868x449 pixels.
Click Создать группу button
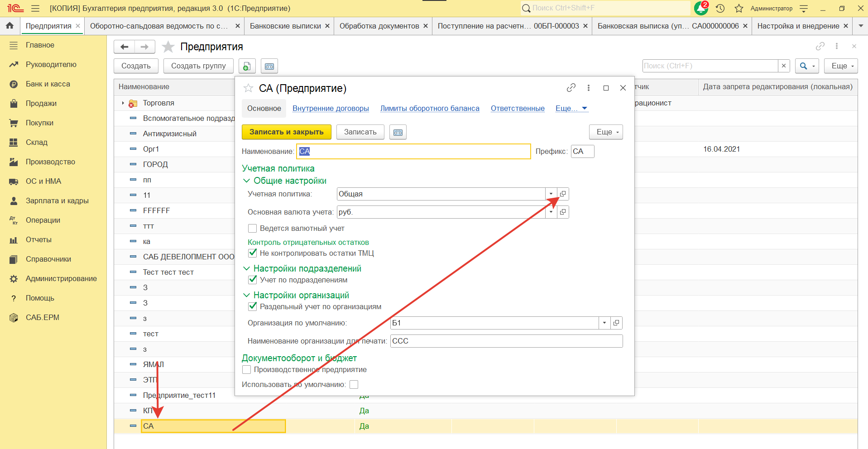[198, 66]
